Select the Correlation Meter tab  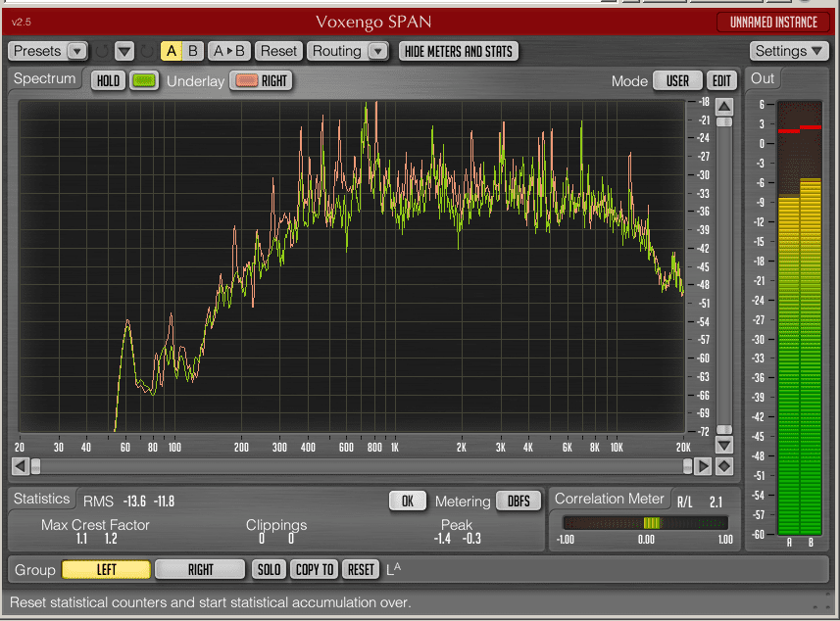[609, 499]
